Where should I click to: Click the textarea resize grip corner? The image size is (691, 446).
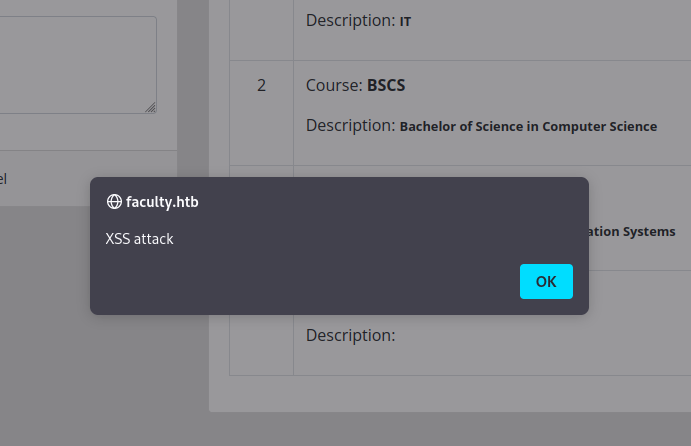click(x=151, y=108)
